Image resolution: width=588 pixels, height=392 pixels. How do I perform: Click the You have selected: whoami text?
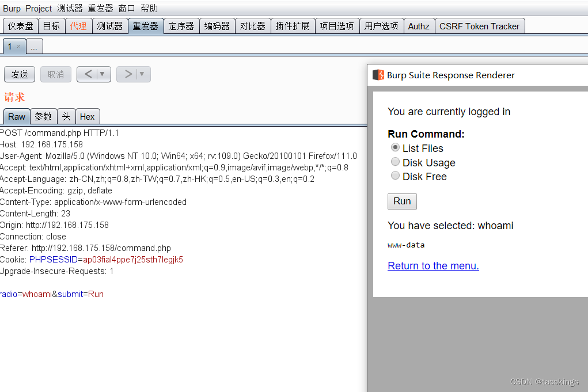(x=450, y=226)
